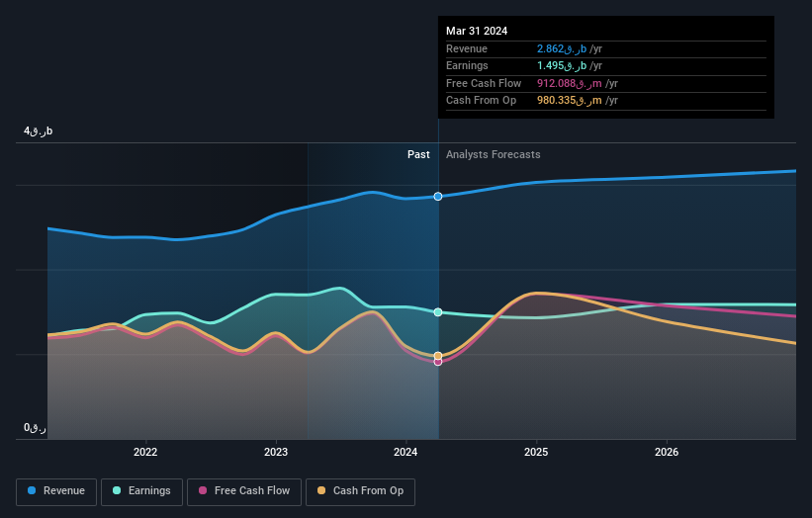
Task: Click the 'Past' label on chart
Action: [x=418, y=155]
